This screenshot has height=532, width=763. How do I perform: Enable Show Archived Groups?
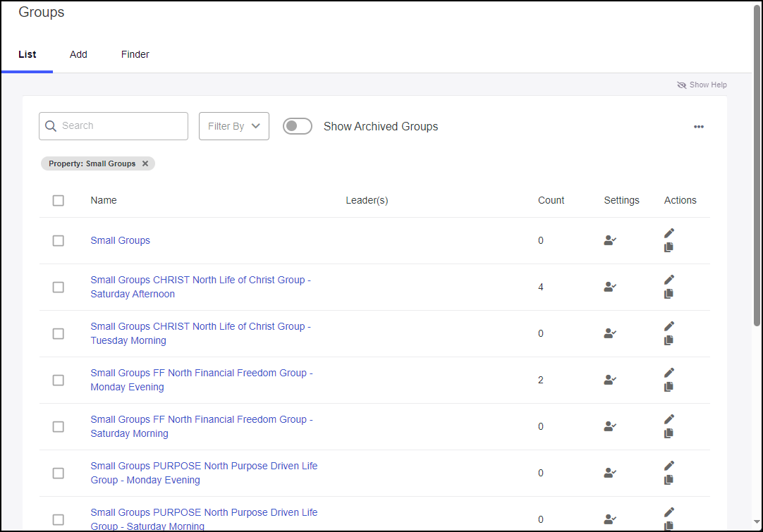(297, 126)
